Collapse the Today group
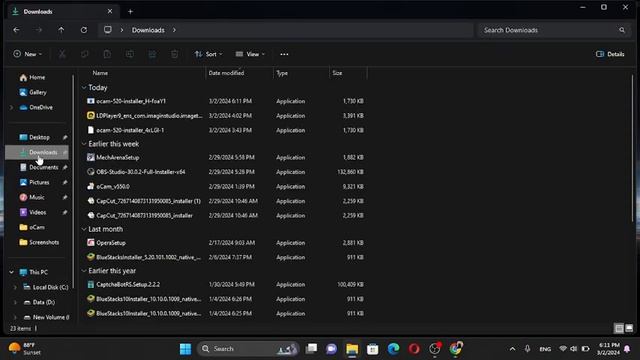The width and height of the screenshot is (640, 360). (84, 87)
